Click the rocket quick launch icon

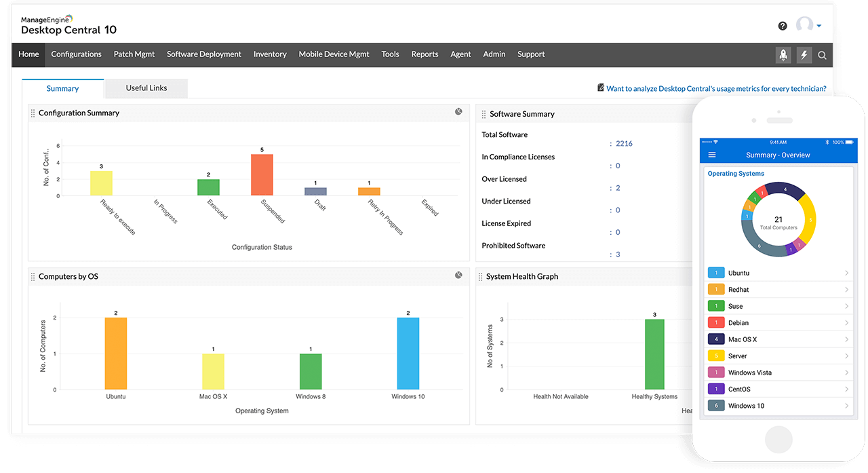pos(783,55)
